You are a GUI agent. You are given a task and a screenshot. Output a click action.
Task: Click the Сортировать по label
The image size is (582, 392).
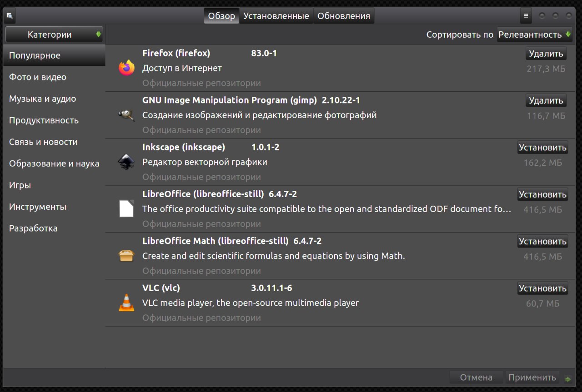click(x=460, y=35)
